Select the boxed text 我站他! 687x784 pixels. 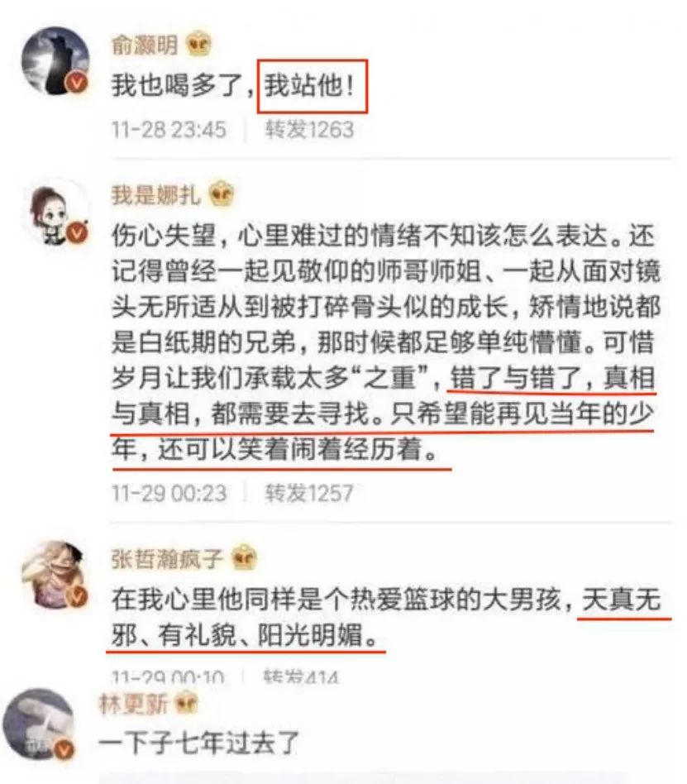pyautogui.click(x=312, y=87)
